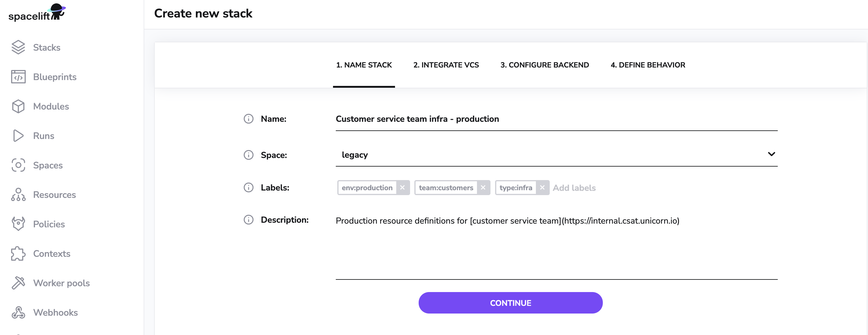Click the Policies shield icon
The image size is (868, 335).
pos(18,224)
